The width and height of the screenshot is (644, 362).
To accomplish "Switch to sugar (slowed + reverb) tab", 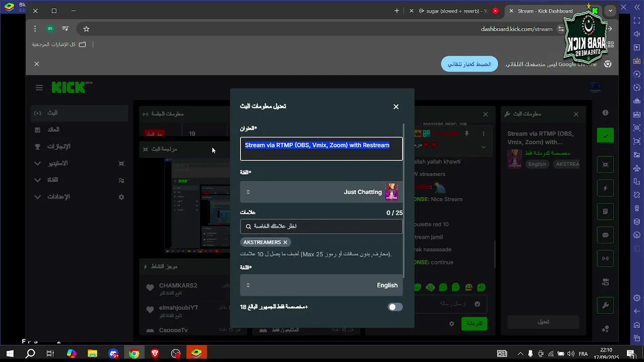I will point(457,11).
